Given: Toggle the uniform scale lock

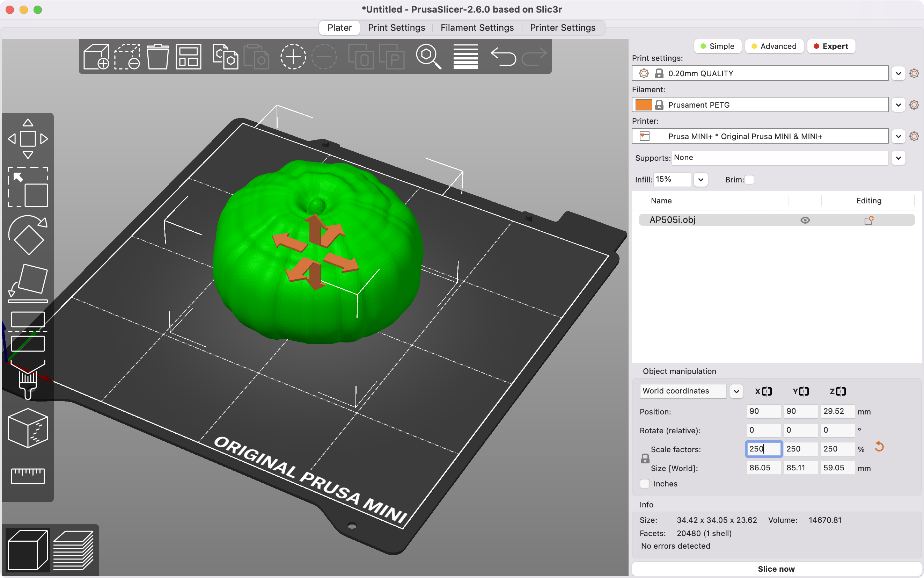Looking at the screenshot, I should (645, 458).
